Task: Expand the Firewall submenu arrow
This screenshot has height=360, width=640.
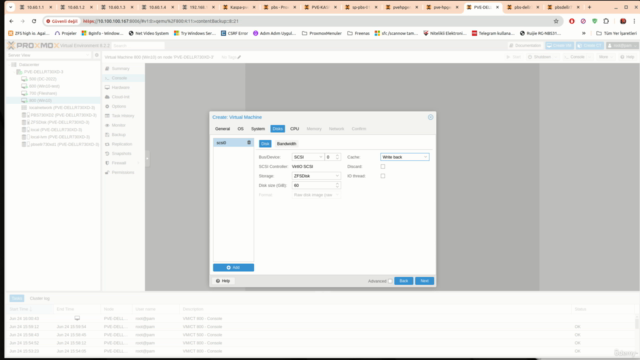Action: (x=138, y=163)
